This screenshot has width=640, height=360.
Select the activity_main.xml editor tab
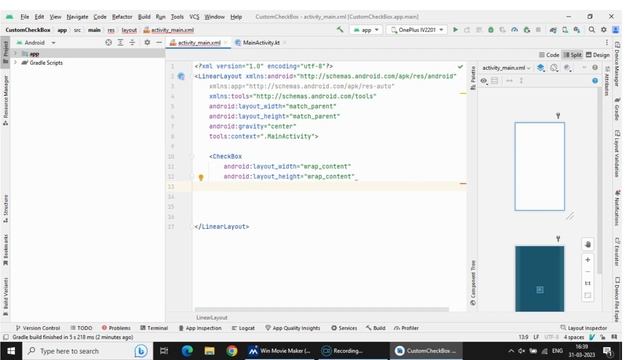199,42
